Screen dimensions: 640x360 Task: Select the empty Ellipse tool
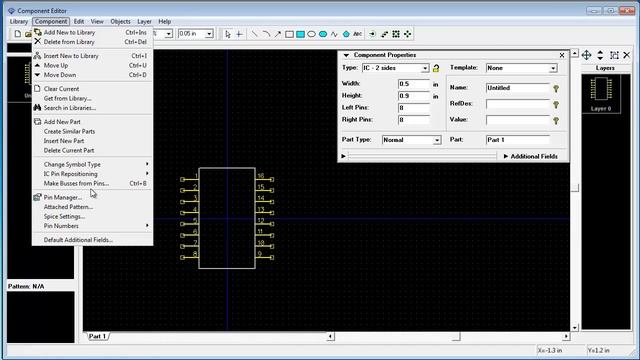(x=311, y=34)
